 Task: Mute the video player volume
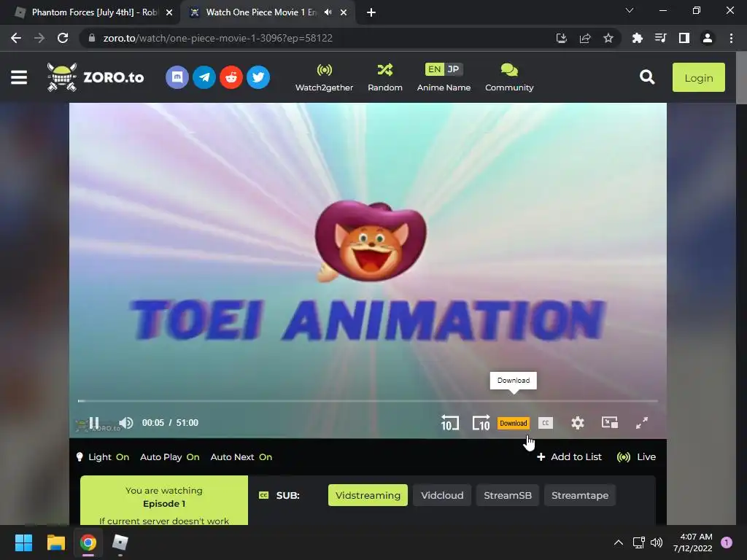click(126, 423)
